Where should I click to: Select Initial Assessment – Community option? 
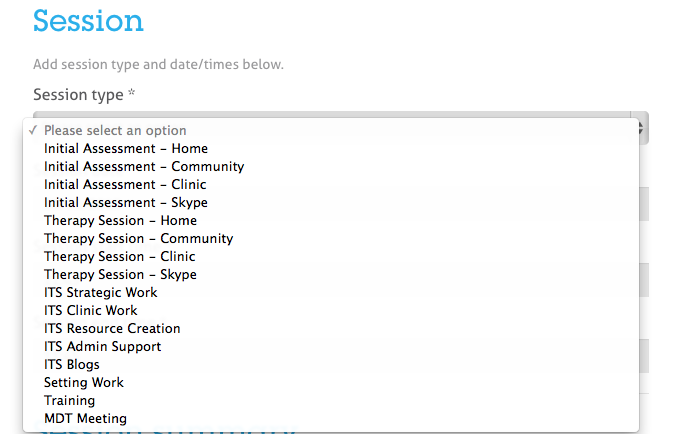(x=144, y=167)
